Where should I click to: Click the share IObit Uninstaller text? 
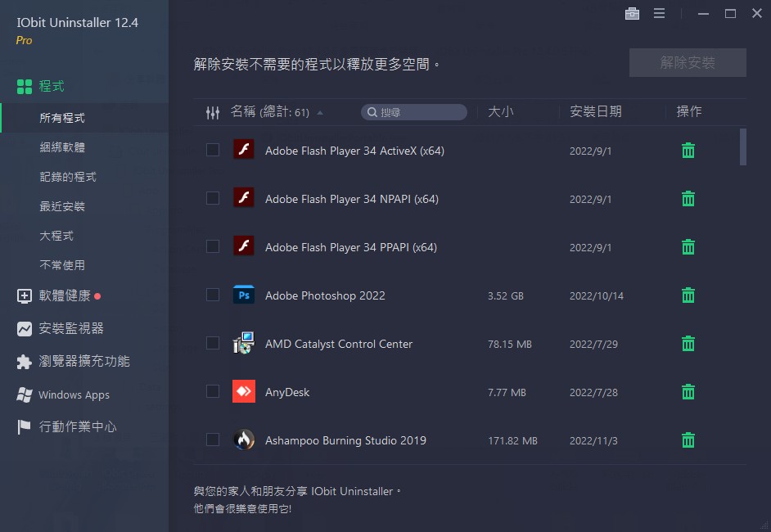297,492
